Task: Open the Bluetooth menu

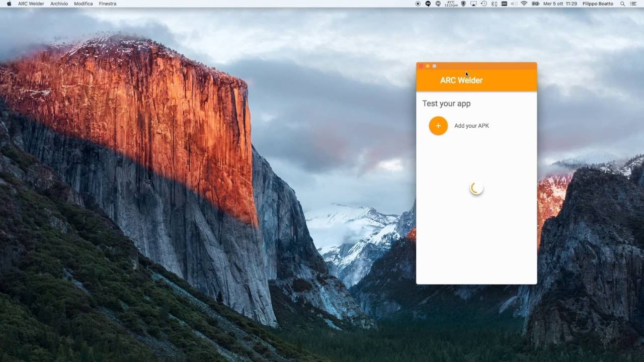Action: [494, 4]
